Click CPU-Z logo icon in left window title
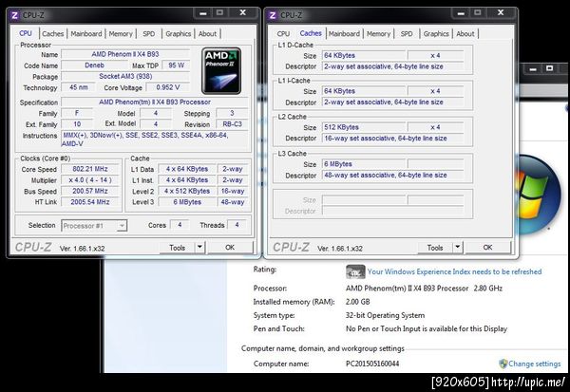The image size is (570, 392). [14, 15]
